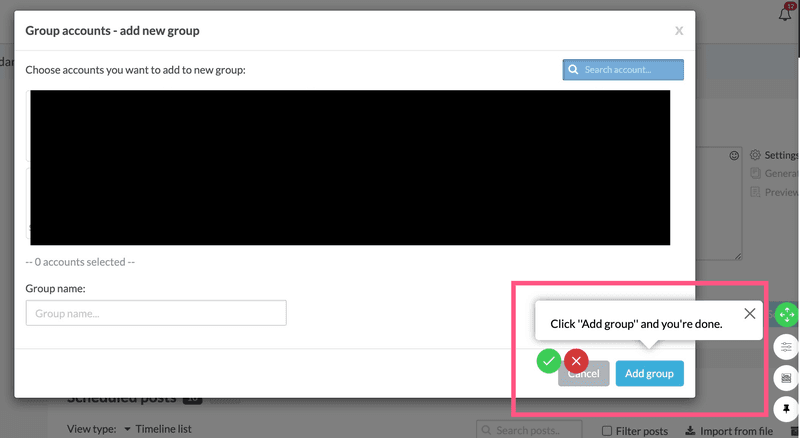800x438 pixels.
Task: Click the notification bell icon
Action: 785,14
